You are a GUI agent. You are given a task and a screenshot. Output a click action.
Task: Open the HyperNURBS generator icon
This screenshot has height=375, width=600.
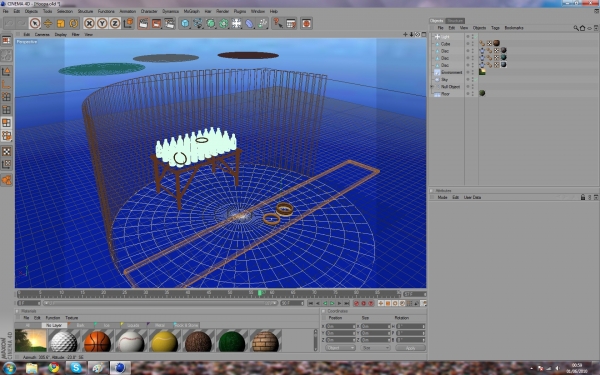click(211, 23)
